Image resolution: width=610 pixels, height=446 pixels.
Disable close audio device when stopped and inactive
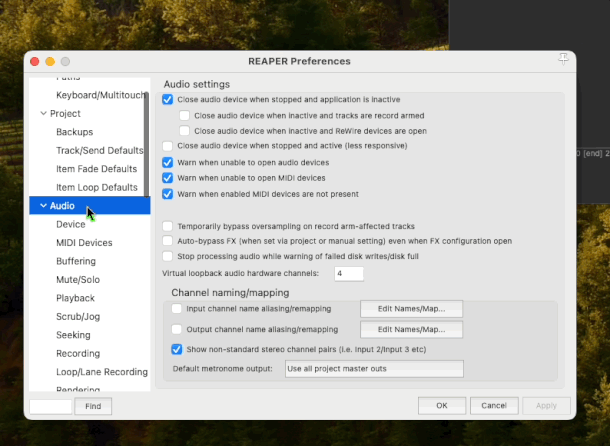tap(167, 99)
